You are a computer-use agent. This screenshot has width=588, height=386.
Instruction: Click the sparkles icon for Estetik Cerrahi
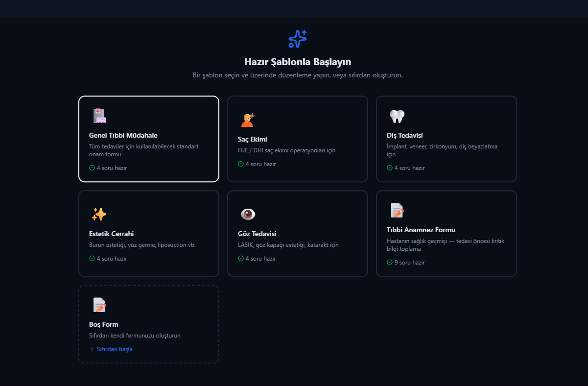tap(99, 214)
